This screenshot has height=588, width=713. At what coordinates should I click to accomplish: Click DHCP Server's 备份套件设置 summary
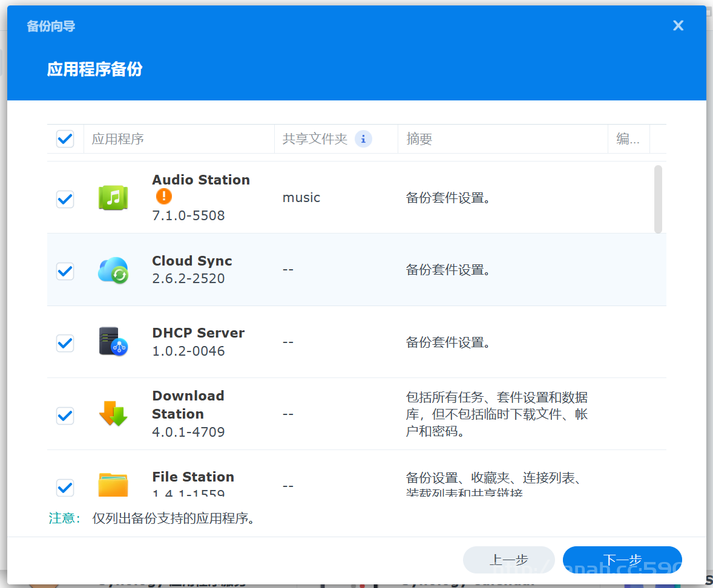448,342
